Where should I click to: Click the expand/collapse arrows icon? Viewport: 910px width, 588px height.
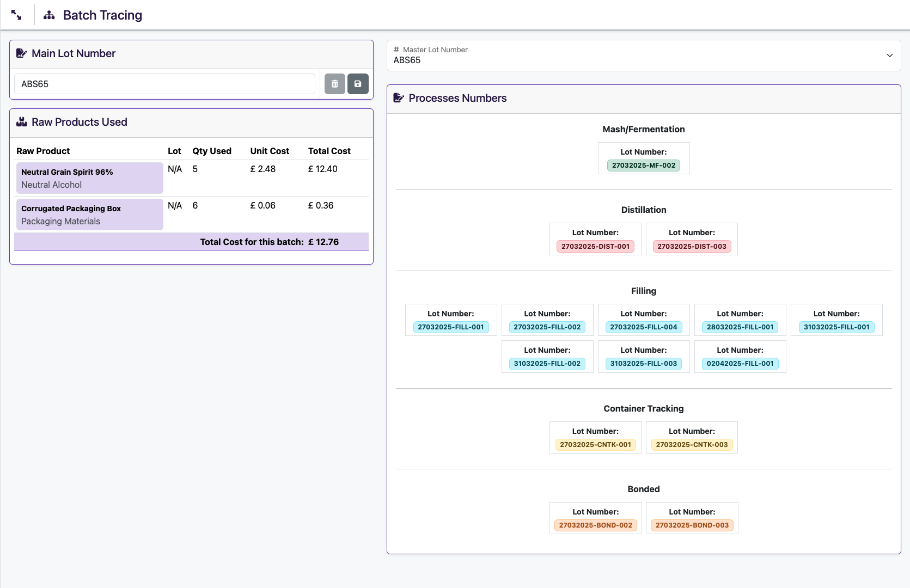click(16, 15)
